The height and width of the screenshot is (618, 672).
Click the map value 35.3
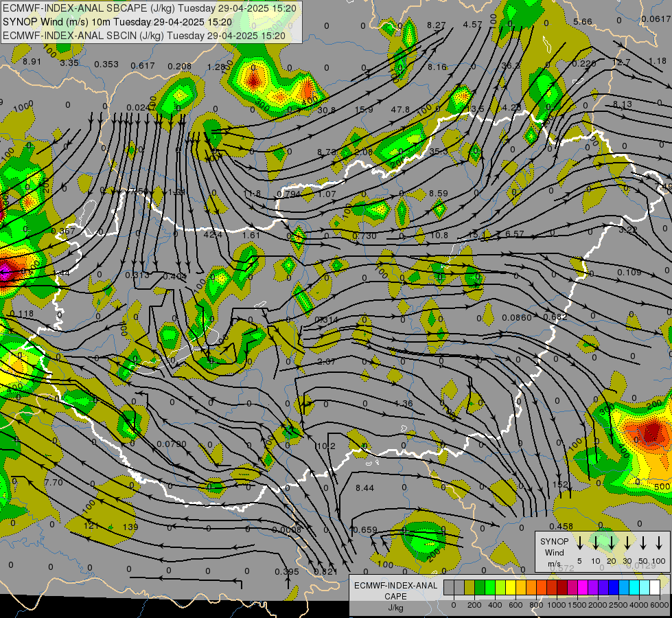click(x=438, y=151)
